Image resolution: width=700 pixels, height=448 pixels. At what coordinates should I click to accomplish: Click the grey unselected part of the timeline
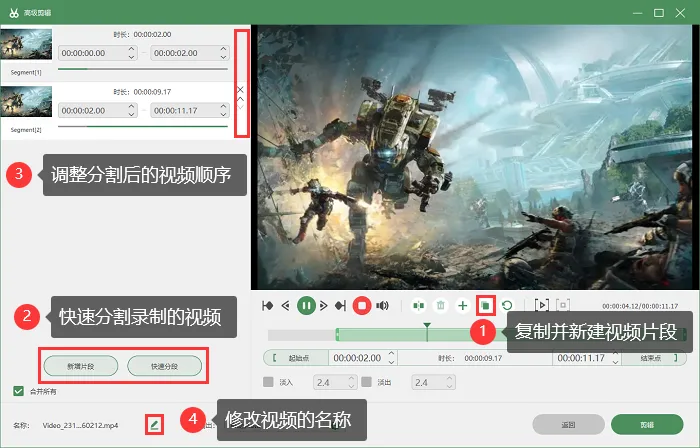(x=301, y=335)
